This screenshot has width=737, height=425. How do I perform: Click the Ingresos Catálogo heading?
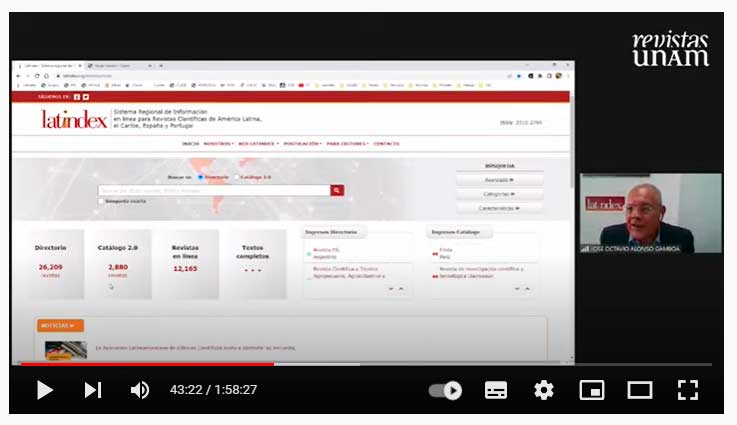click(x=456, y=232)
